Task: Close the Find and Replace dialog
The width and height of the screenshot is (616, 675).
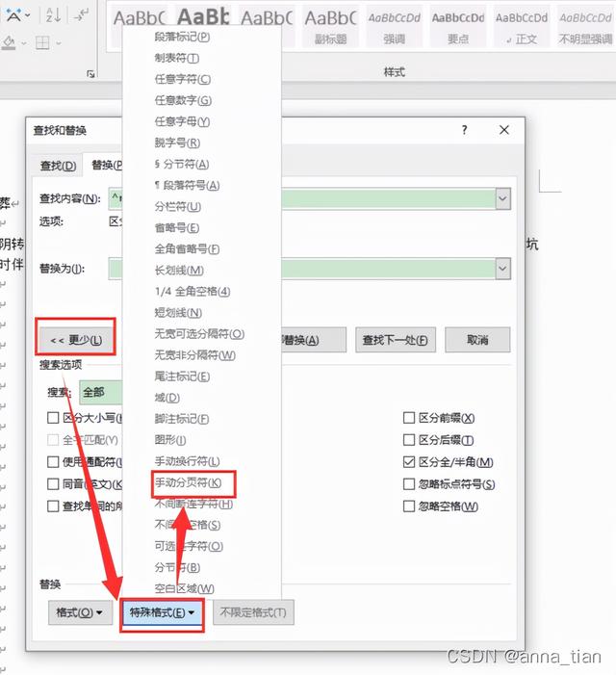Action: [504, 130]
